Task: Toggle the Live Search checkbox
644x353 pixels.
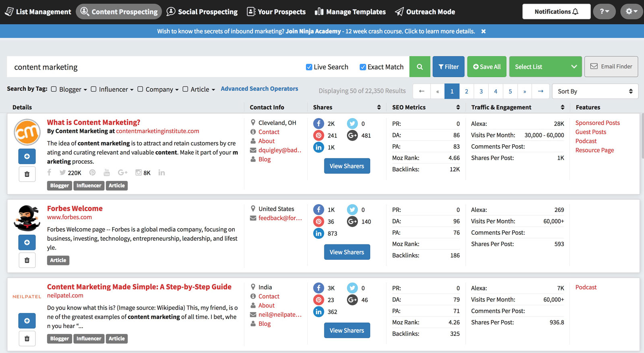Action: [309, 67]
